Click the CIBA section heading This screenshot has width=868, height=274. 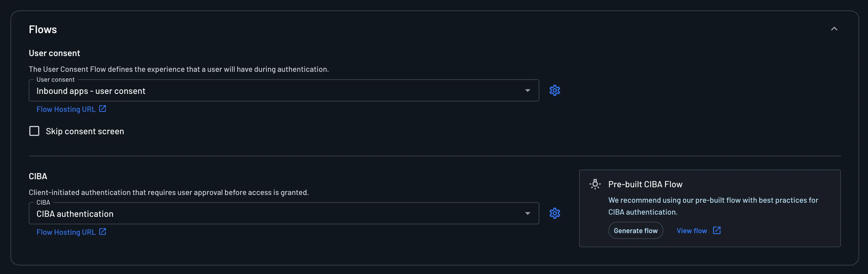[x=37, y=176]
